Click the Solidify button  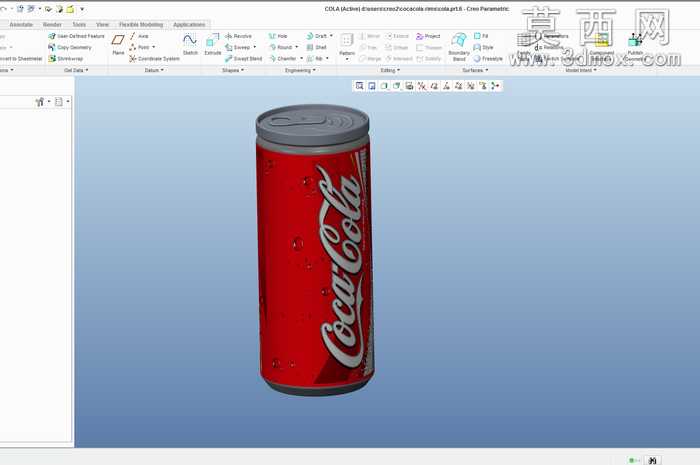point(429,58)
